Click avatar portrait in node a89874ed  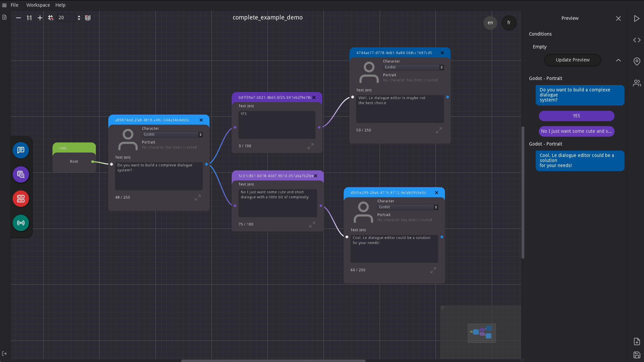pyautogui.click(x=128, y=139)
